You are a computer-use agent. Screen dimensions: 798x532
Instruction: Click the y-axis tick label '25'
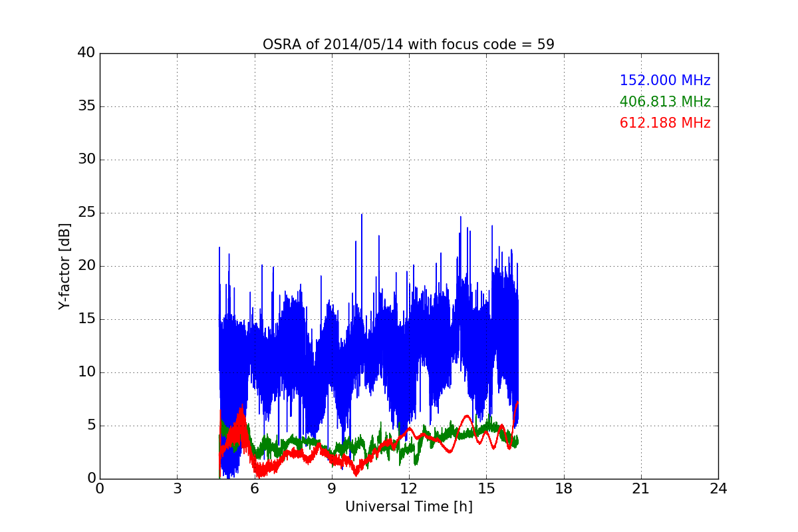(86, 213)
